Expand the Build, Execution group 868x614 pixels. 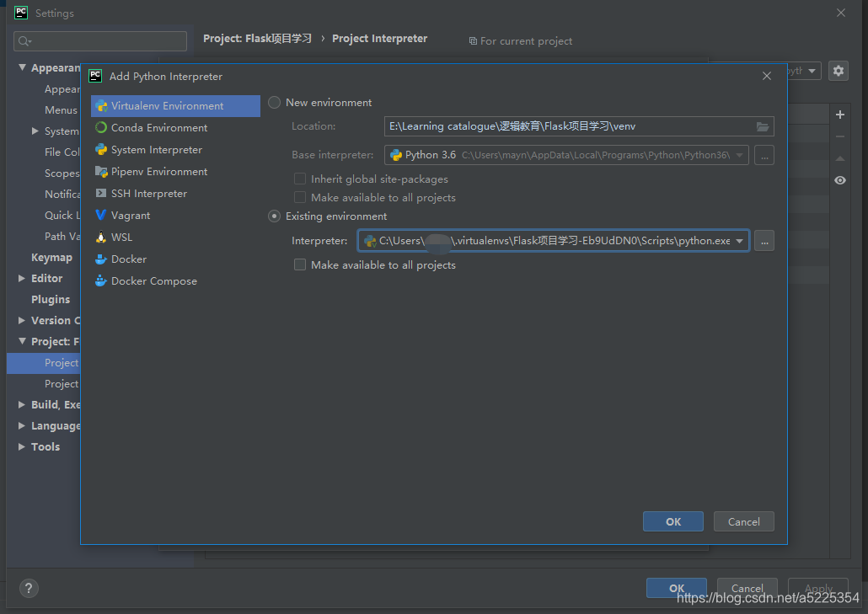click(22, 404)
